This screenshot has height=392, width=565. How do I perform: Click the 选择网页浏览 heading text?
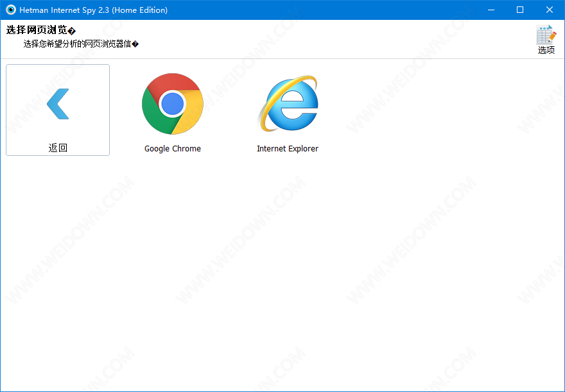coord(40,30)
